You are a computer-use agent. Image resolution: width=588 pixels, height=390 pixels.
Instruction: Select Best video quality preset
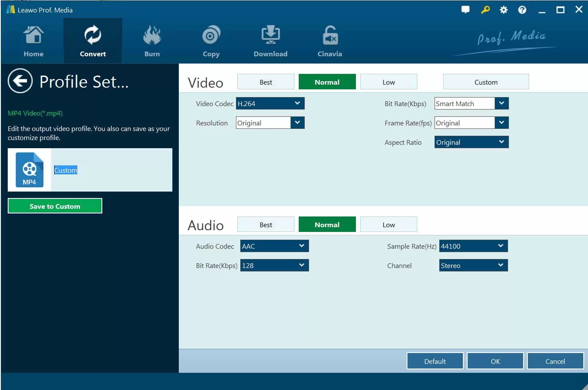click(266, 82)
